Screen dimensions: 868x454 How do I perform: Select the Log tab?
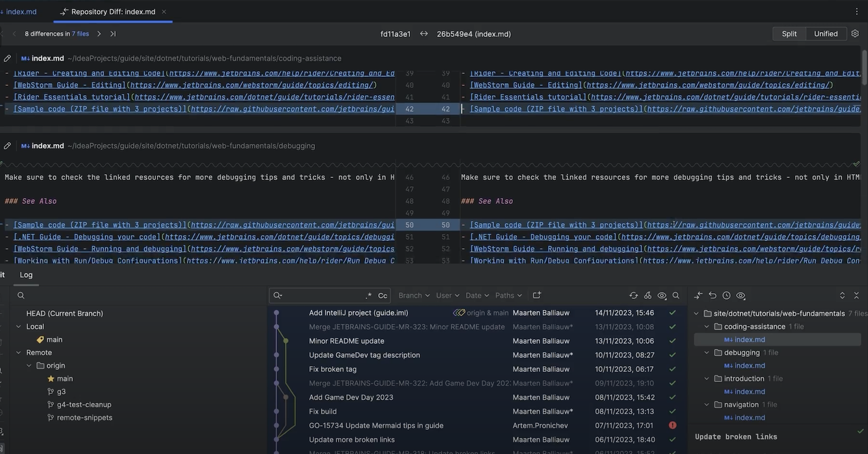26,275
